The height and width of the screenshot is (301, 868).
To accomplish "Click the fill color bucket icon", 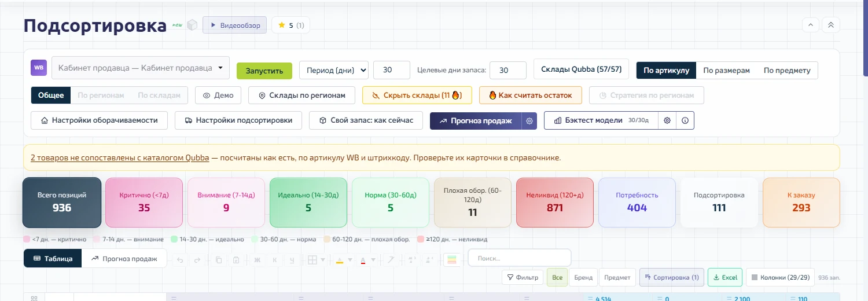I will pos(340,260).
